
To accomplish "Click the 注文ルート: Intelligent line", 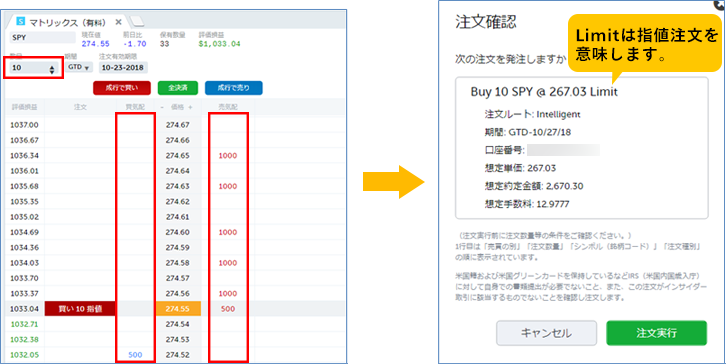I will click(x=532, y=114).
